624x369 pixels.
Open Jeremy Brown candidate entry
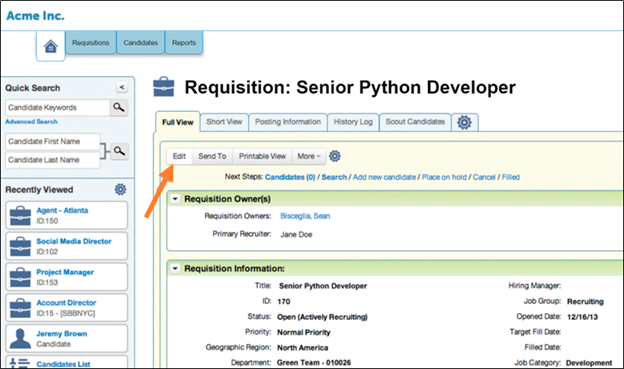pos(66,338)
